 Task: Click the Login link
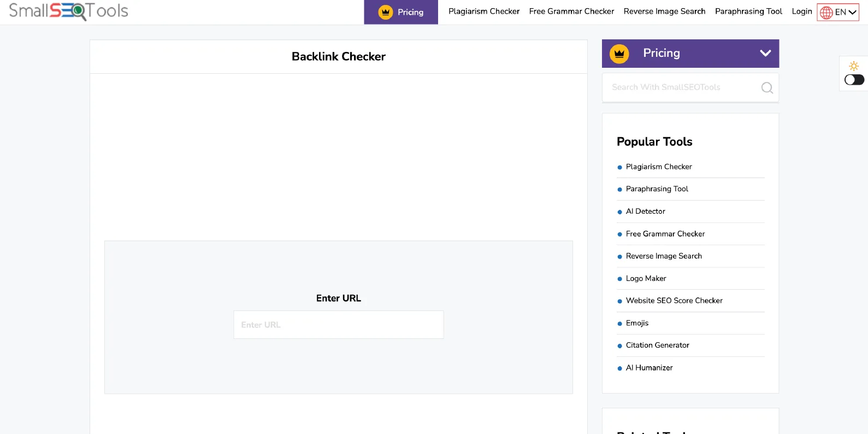click(x=802, y=11)
